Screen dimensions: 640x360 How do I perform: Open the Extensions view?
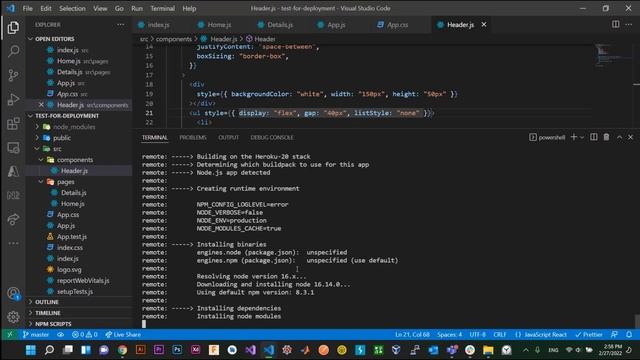pyautogui.click(x=13, y=123)
